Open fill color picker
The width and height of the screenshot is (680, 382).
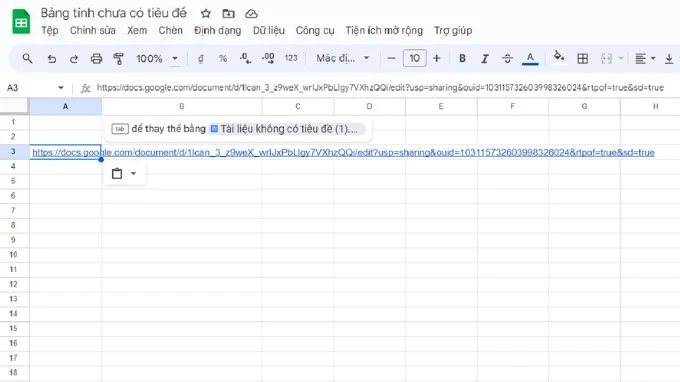[559, 58]
